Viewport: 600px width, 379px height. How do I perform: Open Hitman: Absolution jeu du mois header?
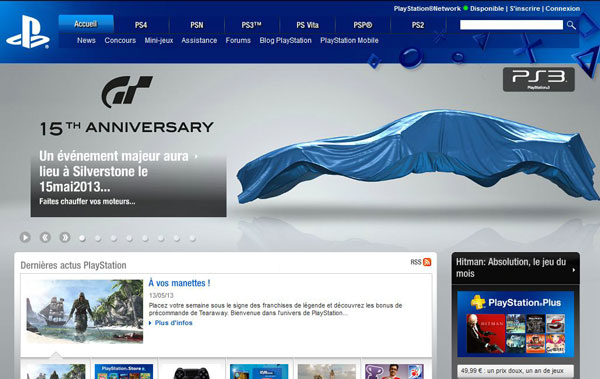[515, 268]
